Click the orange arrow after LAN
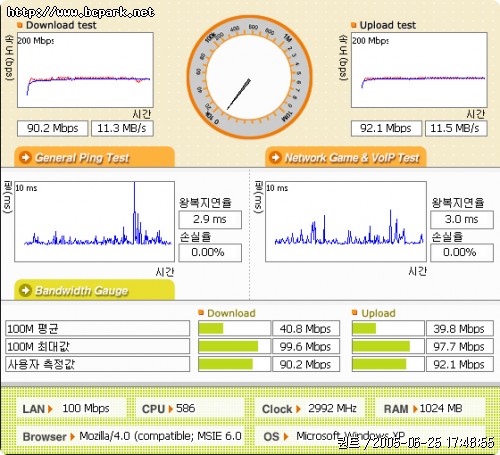500x455 pixels. point(50,409)
